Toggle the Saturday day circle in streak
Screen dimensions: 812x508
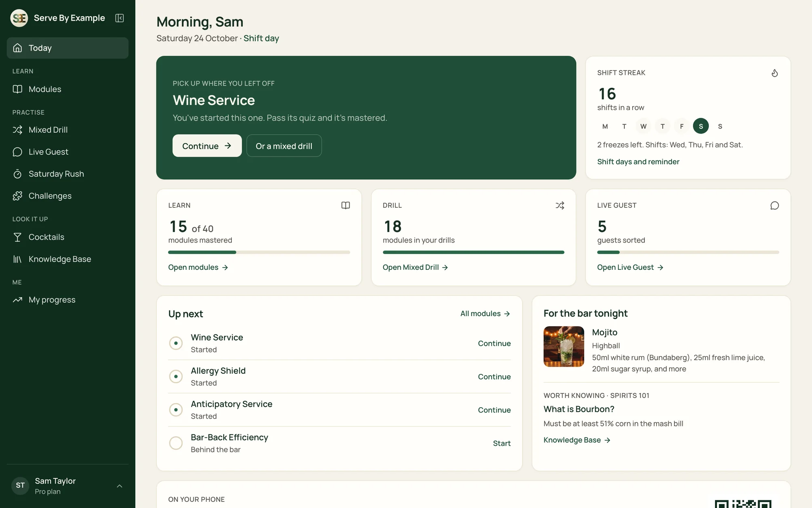tap(701, 126)
